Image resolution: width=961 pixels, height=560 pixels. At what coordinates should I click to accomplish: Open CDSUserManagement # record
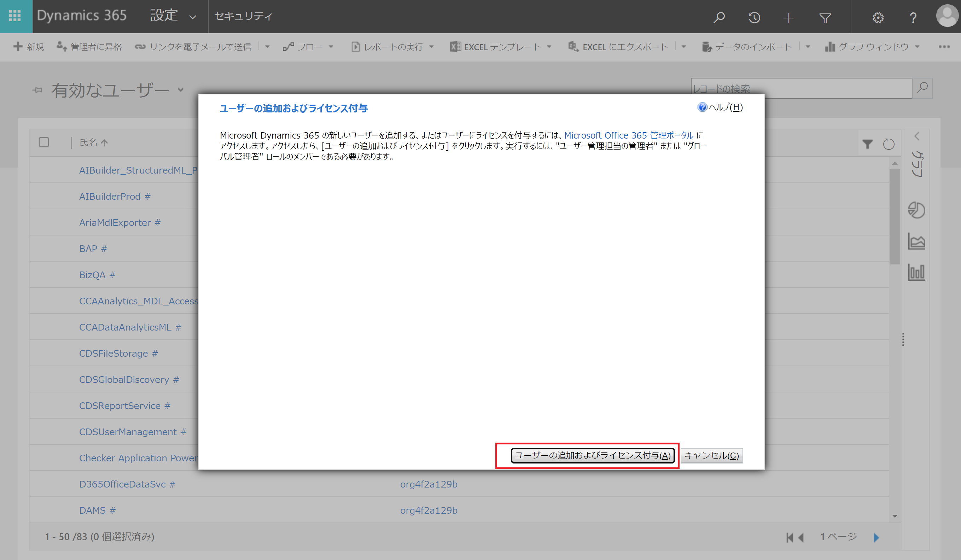[133, 432]
